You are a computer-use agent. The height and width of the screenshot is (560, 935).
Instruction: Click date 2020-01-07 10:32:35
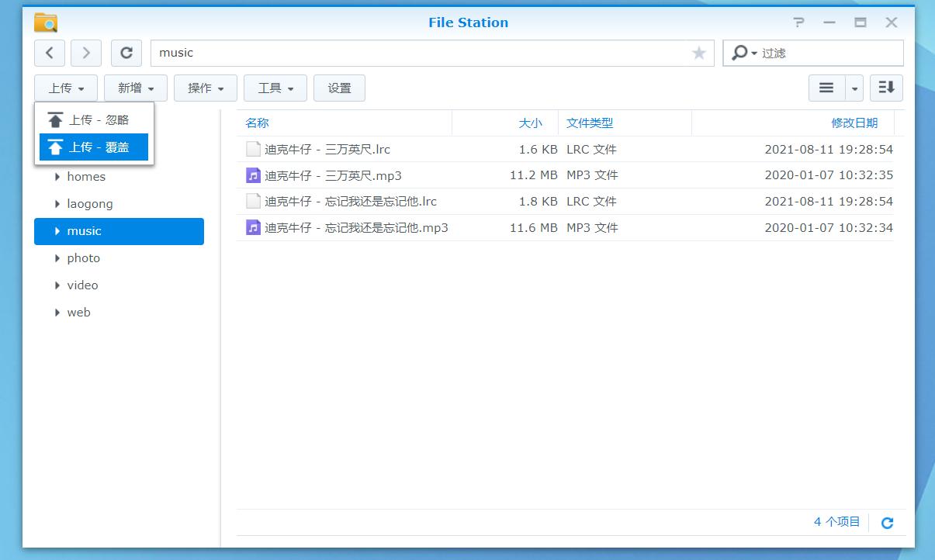pos(829,175)
